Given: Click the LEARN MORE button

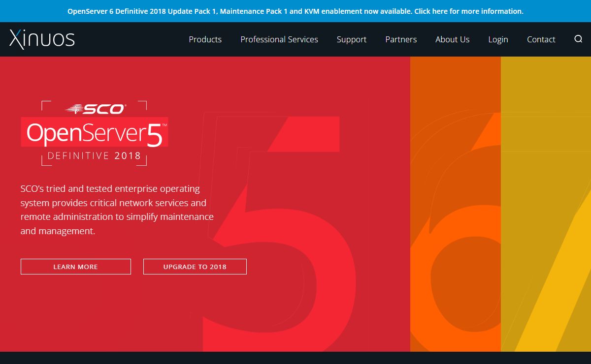Looking at the screenshot, I should pos(76,267).
